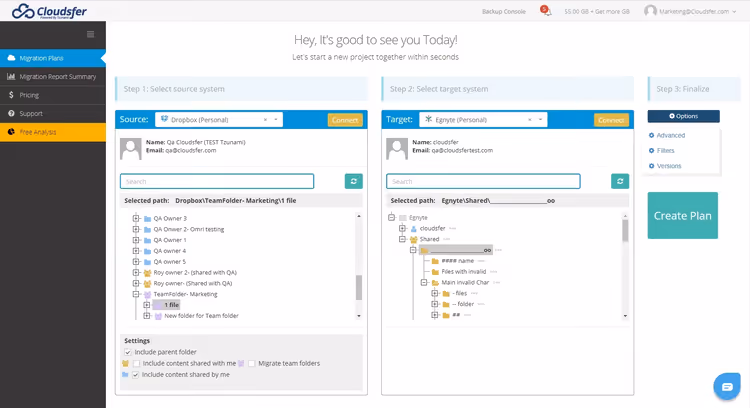This screenshot has width=750, height=408.
Task: Open the chat support bubble
Action: [x=727, y=386]
